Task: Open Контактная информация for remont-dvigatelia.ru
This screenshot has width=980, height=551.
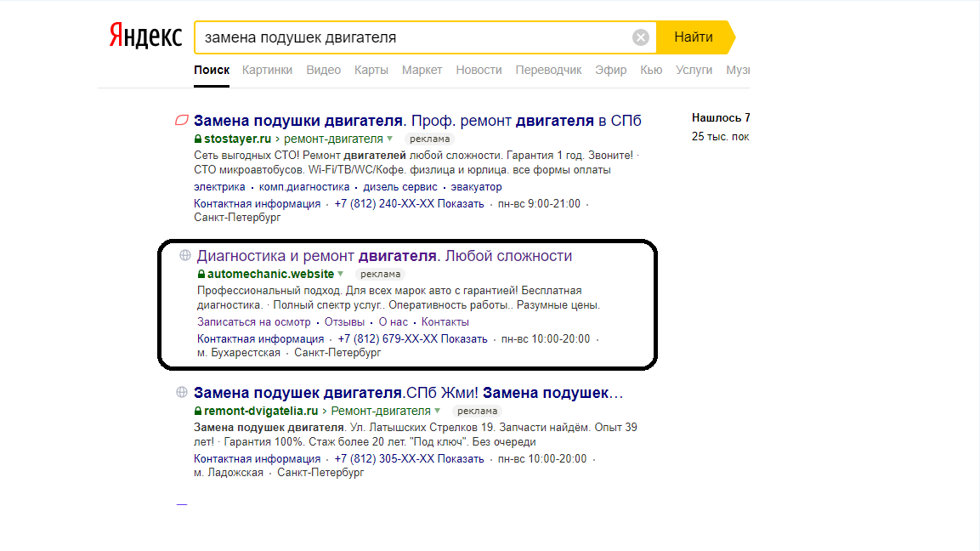Action: pos(257,459)
